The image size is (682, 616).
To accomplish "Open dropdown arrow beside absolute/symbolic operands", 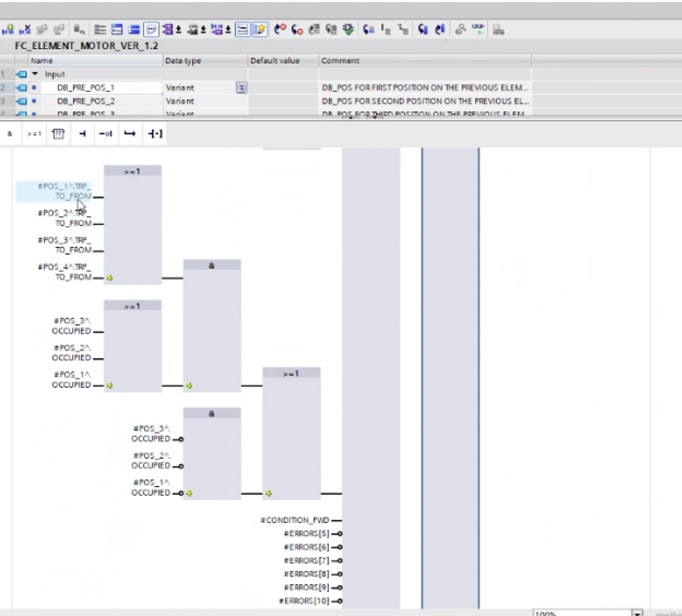I will 178,30.
